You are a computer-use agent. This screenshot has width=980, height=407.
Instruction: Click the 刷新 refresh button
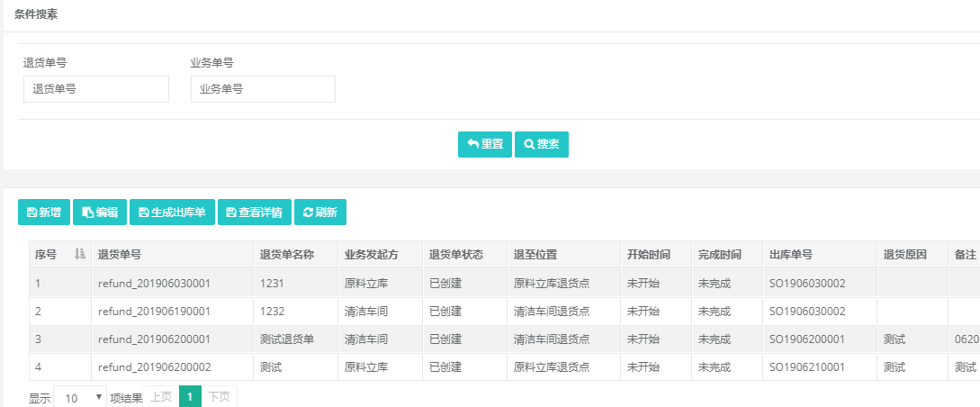tap(320, 213)
